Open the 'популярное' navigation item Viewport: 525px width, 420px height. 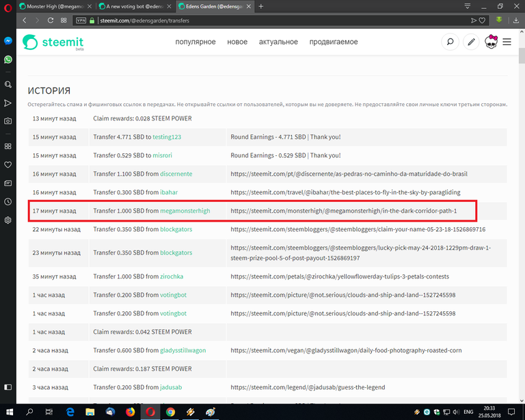click(x=195, y=42)
